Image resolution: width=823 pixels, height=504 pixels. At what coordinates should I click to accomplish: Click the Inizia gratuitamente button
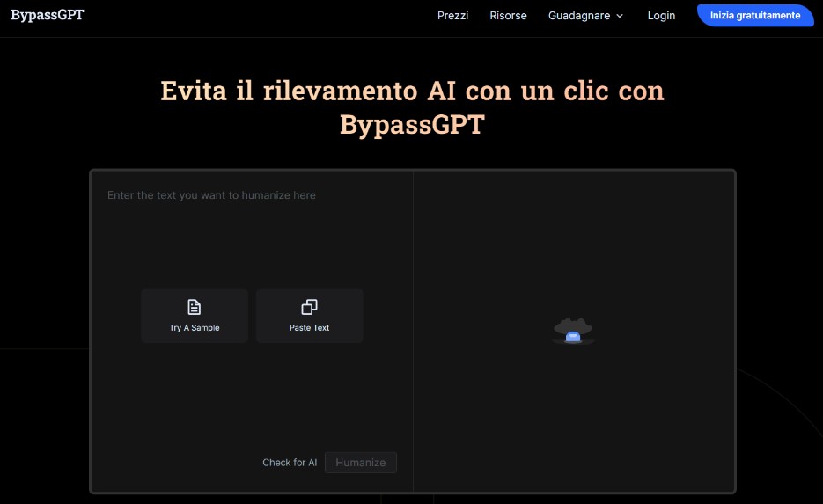click(x=754, y=15)
